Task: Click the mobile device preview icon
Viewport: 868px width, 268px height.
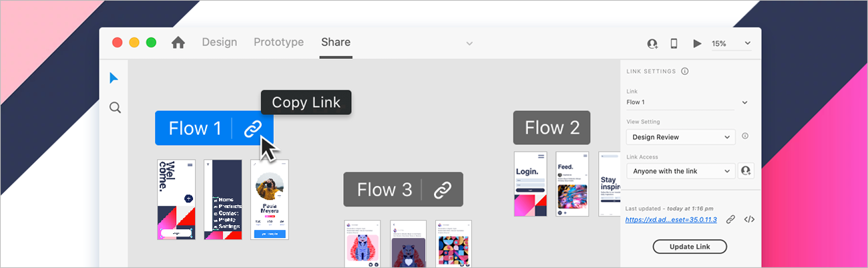Action: tap(674, 43)
